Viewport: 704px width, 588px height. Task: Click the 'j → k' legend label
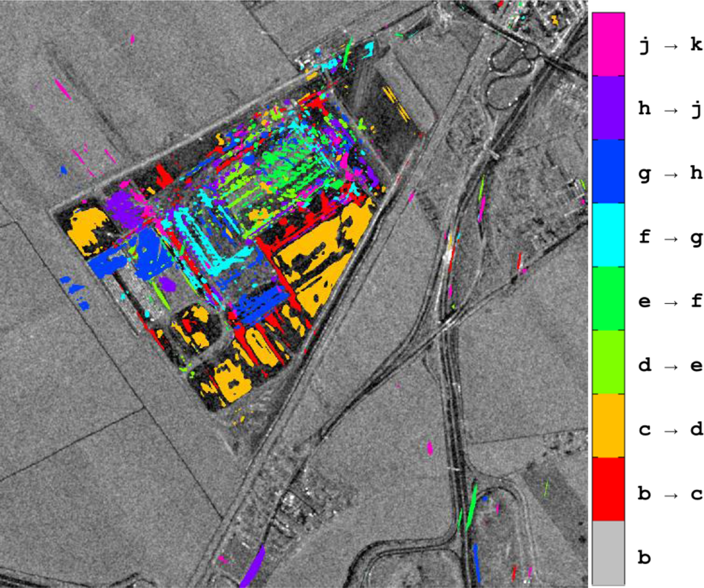coord(670,45)
